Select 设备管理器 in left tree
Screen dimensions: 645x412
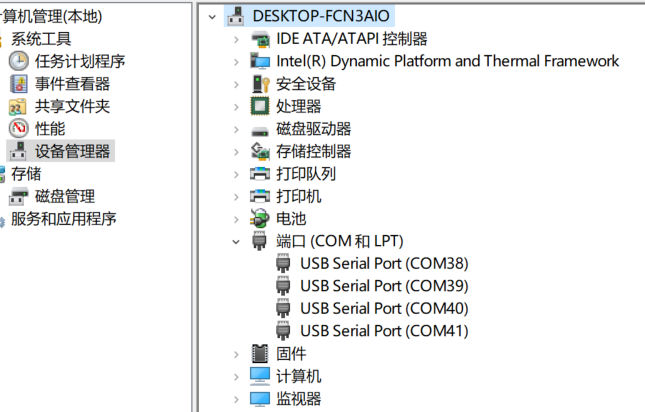(72, 151)
